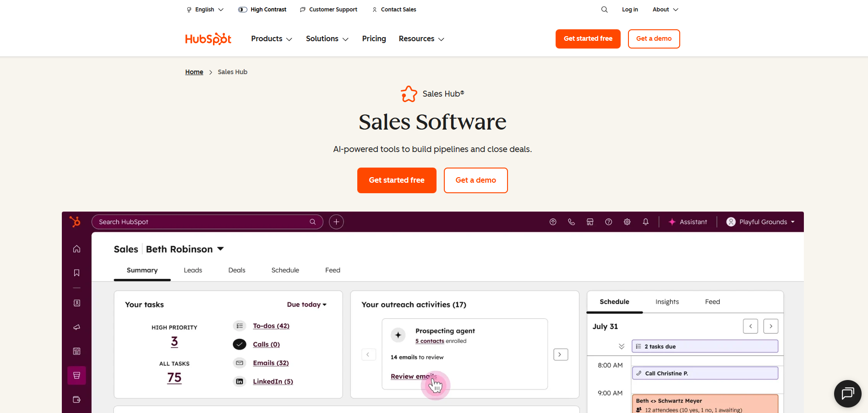Click the highlighted sales icon in sidebar
Image resolution: width=868 pixels, height=413 pixels.
click(76, 375)
